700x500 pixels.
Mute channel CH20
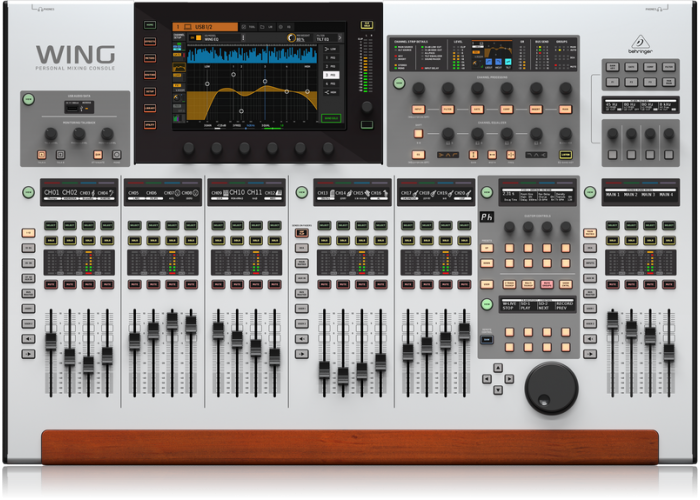pos(464,284)
